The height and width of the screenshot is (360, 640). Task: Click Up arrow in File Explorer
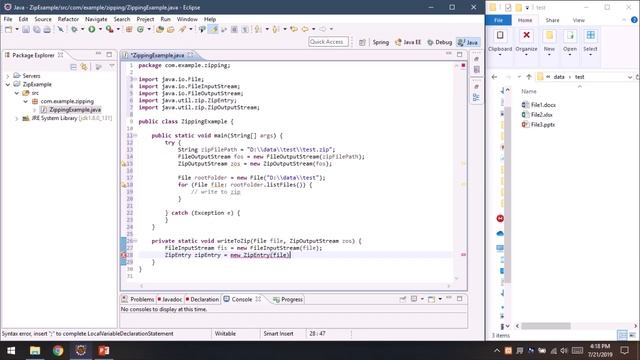[x=529, y=77]
